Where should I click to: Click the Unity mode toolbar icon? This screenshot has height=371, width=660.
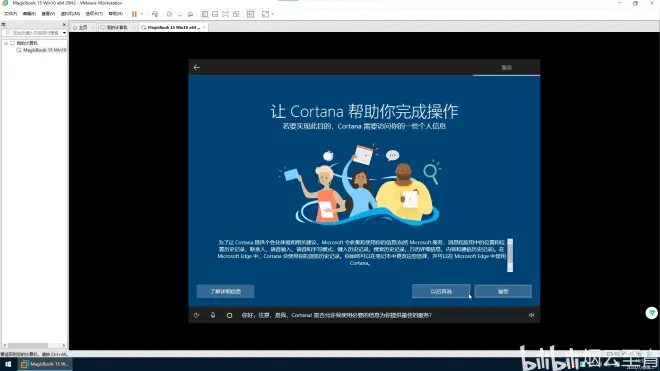[236, 14]
